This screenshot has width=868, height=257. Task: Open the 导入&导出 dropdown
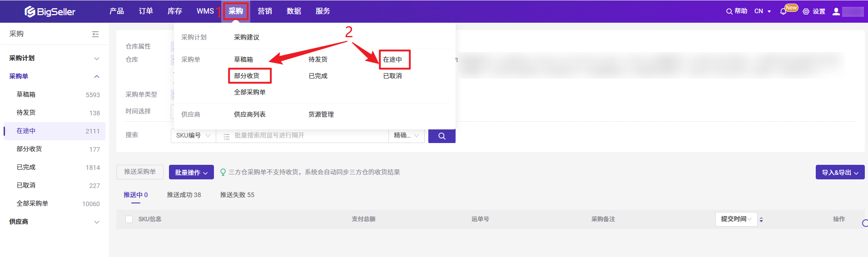pos(840,173)
